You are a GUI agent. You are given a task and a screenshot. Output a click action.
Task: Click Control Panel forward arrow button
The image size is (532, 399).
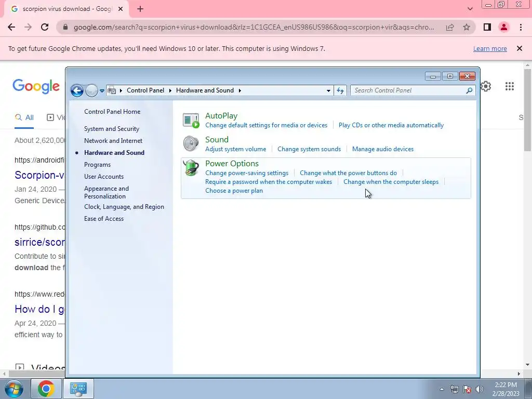tap(91, 90)
